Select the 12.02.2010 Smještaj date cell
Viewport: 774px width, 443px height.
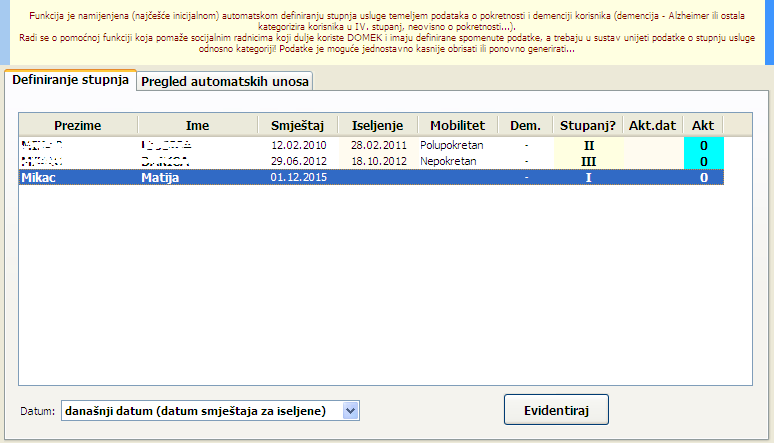tap(296, 145)
